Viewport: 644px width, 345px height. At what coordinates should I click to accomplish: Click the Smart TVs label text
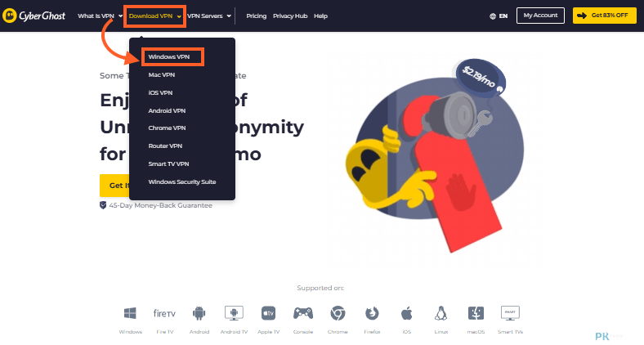pos(510,332)
